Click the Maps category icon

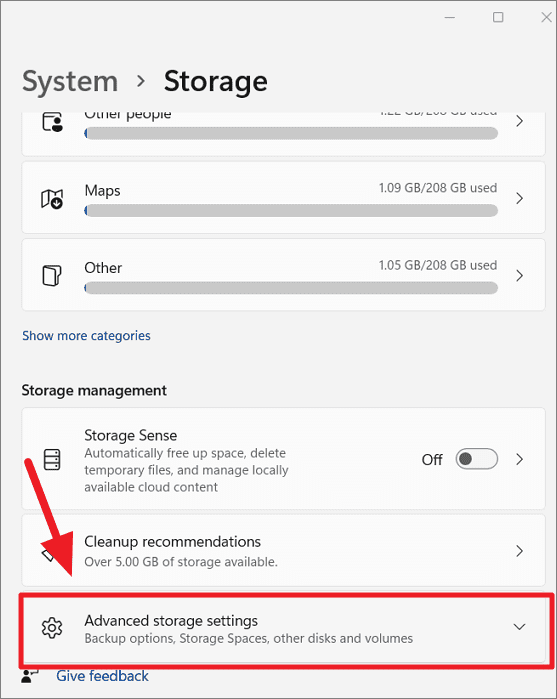[x=52, y=199]
